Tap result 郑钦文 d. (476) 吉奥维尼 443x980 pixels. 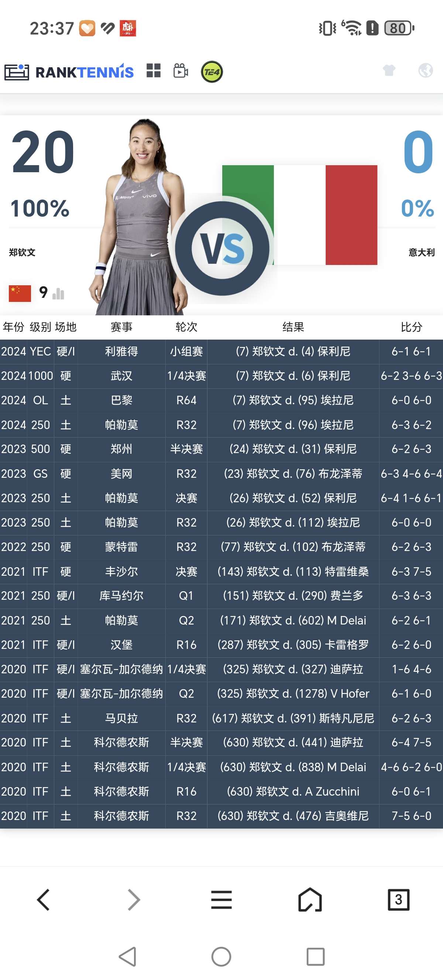[293, 816]
